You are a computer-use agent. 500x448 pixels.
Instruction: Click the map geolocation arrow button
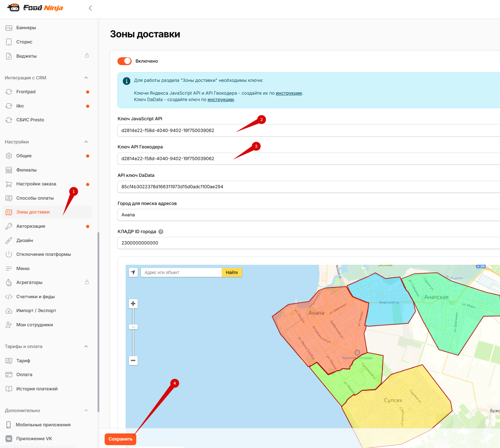[x=133, y=273]
